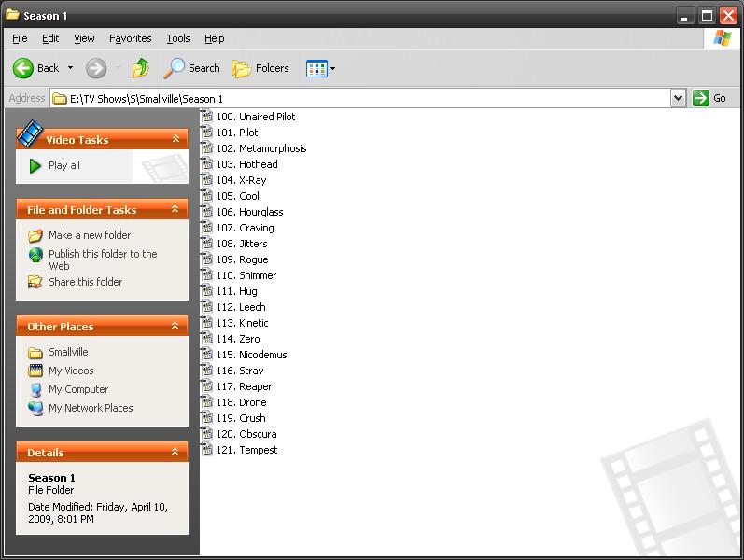Image resolution: width=744 pixels, height=560 pixels.
Task: Open the Views dropdown arrow
Action: [x=332, y=69]
